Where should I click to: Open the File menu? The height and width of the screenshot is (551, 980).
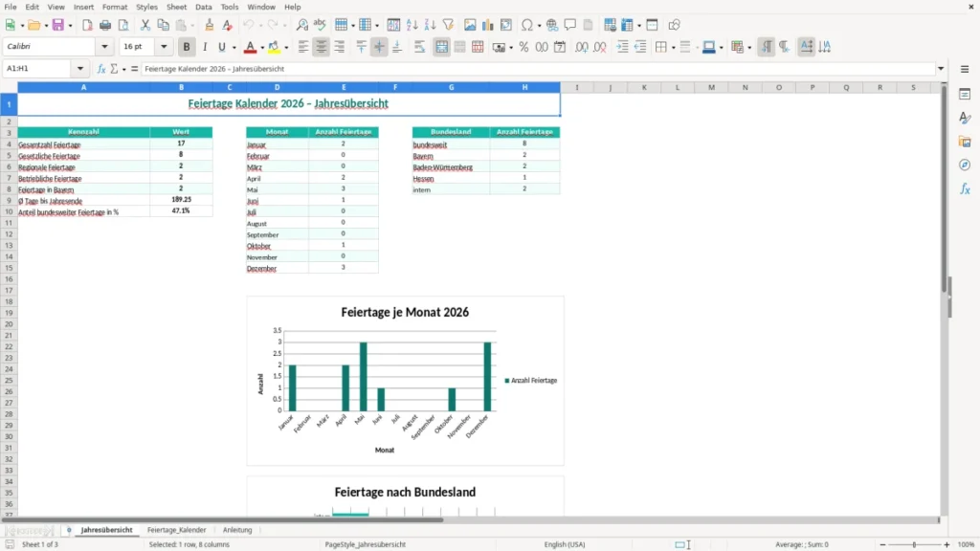pos(10,7)
